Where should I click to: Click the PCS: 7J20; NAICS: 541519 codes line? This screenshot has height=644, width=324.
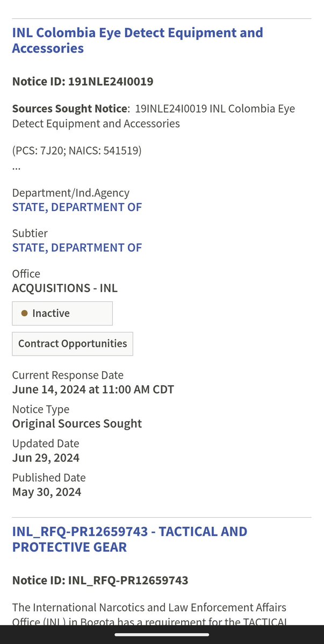pos(77,151)
